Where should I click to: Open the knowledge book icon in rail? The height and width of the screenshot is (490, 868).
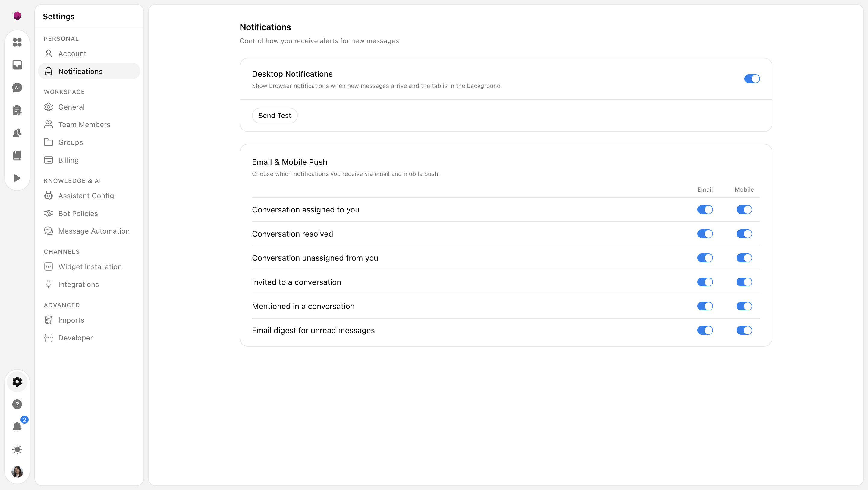pyautogui.click(x=17, y=155)
